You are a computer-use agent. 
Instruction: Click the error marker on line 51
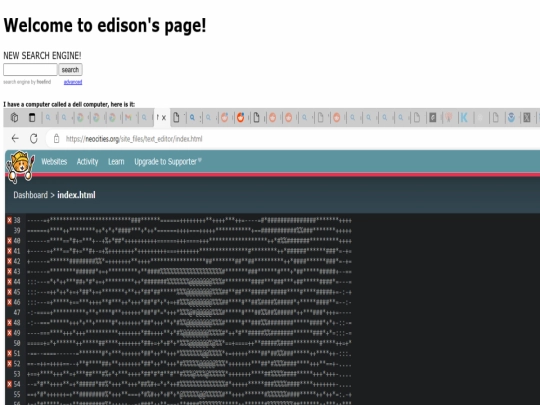10,353
